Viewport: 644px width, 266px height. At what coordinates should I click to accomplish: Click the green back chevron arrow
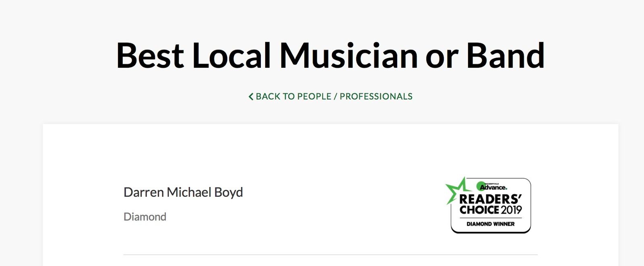tap(251, 97)
